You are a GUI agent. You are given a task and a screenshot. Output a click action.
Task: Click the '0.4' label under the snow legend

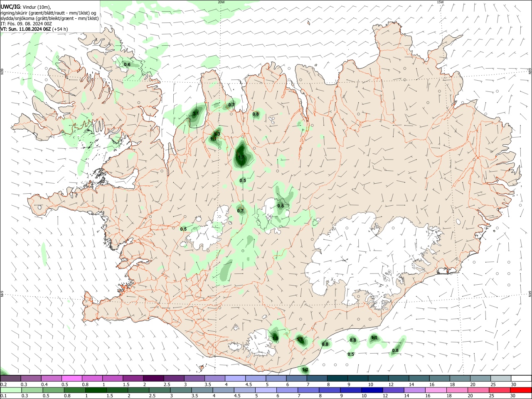(x=44, y=384)
